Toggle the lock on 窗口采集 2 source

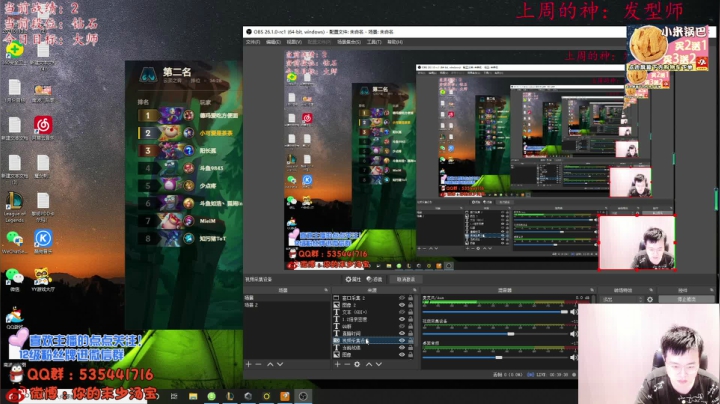(411, 298)
